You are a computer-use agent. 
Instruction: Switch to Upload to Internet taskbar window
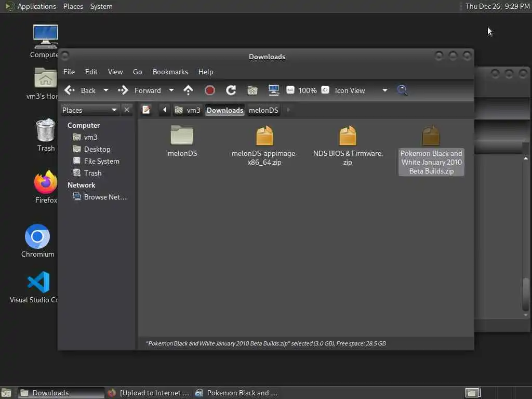149,393
